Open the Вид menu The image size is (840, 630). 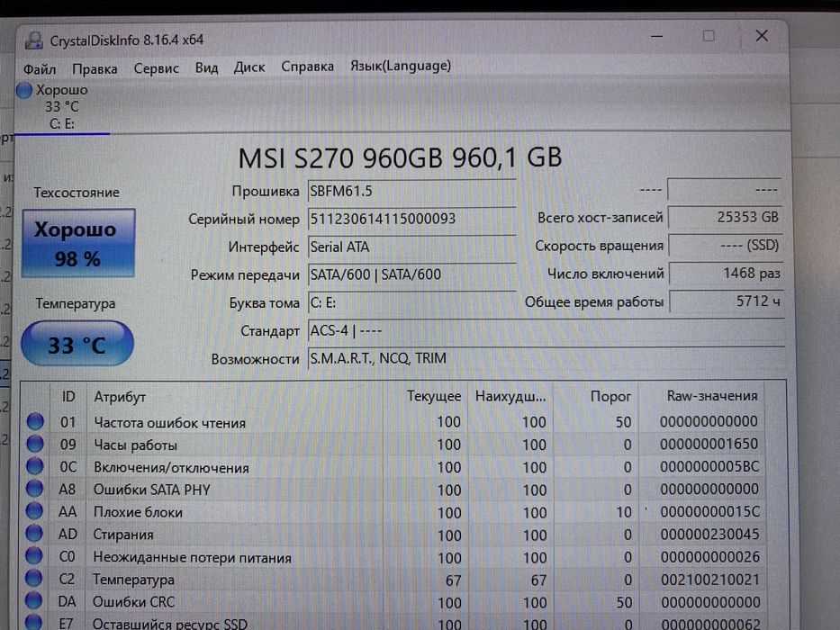click(x=206, y=68)
